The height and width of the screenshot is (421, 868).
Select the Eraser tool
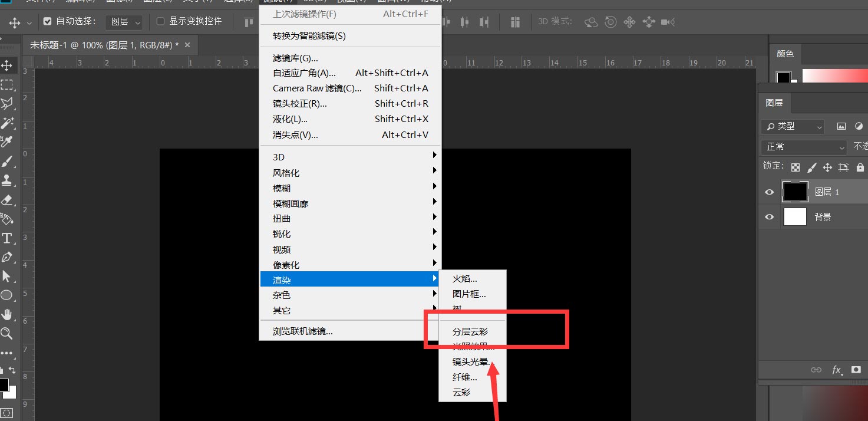7,200
